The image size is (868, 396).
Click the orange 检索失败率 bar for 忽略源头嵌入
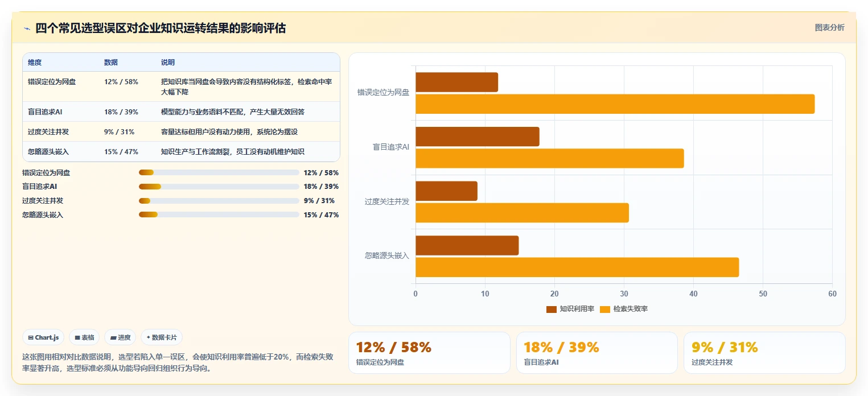577,267
